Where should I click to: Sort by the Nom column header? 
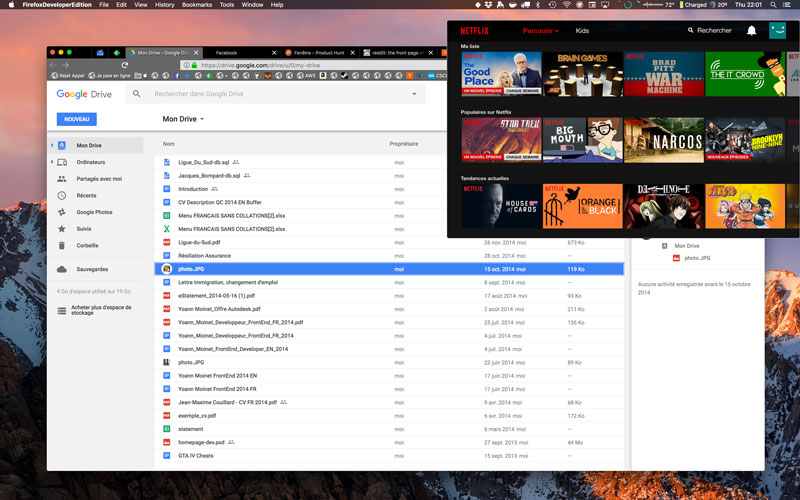click(x=168, y=144)
